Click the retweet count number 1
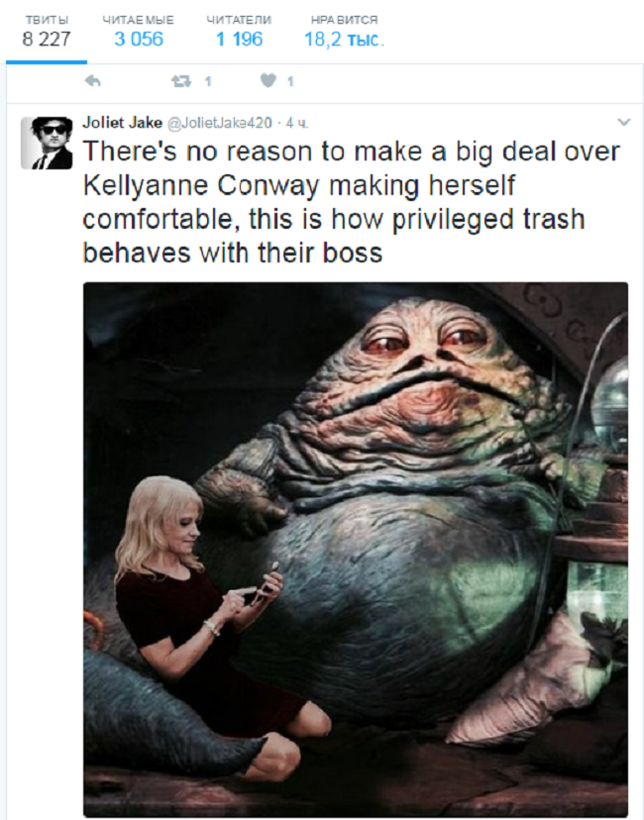Image resolution: width=644 pixels, height=820 pixels. [x=208, y=81]
